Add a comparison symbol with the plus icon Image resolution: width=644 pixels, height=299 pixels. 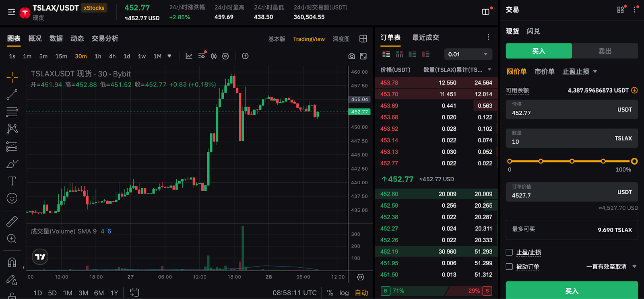[x=245, y=56]
